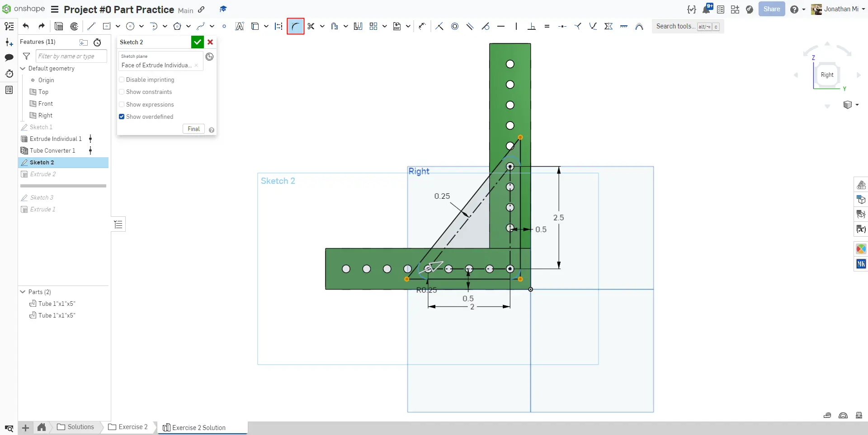The width and height of the screenshot is (868, 435).
Task: Open the arc tool dropdown arrow
Action: [x=165, y=26]
